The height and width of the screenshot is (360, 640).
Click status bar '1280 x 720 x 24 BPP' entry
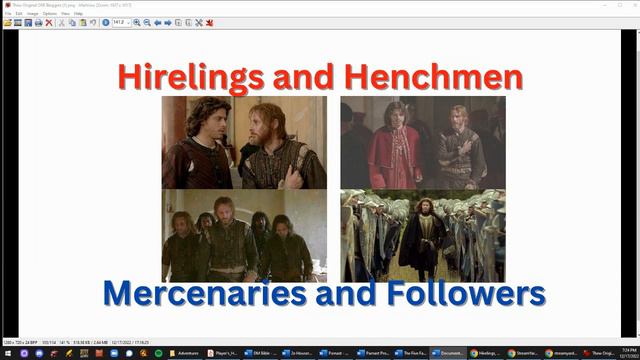click(x=20, y=342)
